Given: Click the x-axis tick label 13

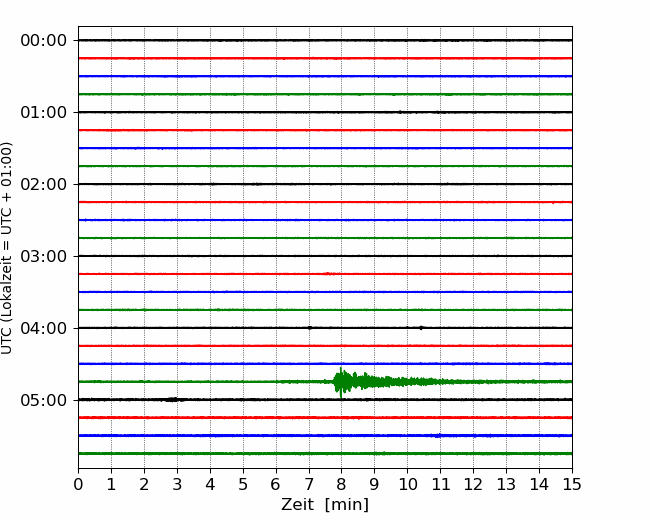Looking at the screenshot, I should [x=507, y=484].
